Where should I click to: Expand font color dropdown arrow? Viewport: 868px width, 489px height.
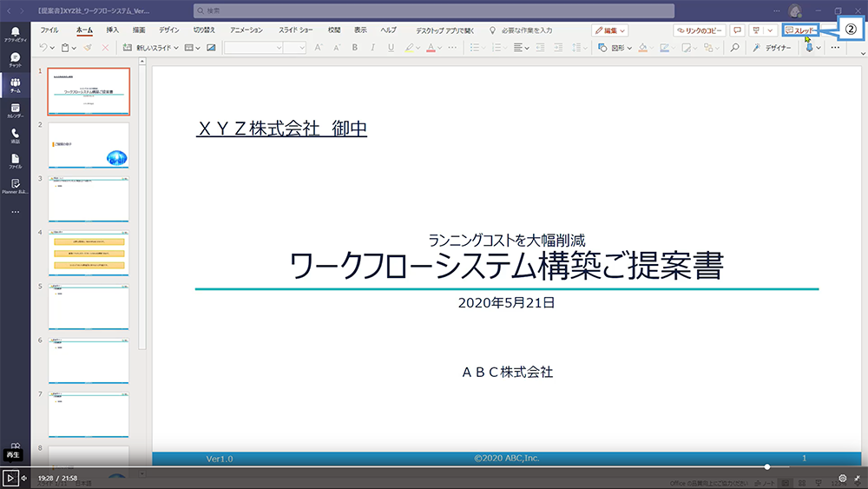439,48
